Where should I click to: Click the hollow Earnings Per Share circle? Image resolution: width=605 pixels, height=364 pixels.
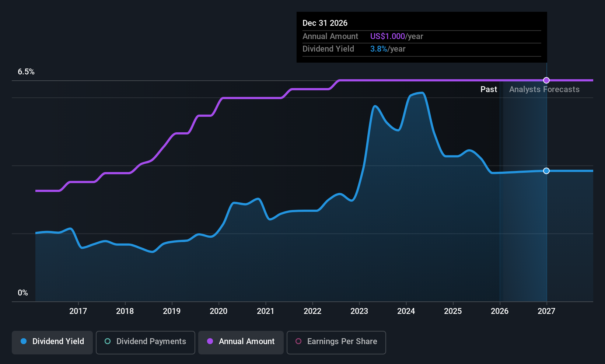pyautogui.click(x=298, y=341)
